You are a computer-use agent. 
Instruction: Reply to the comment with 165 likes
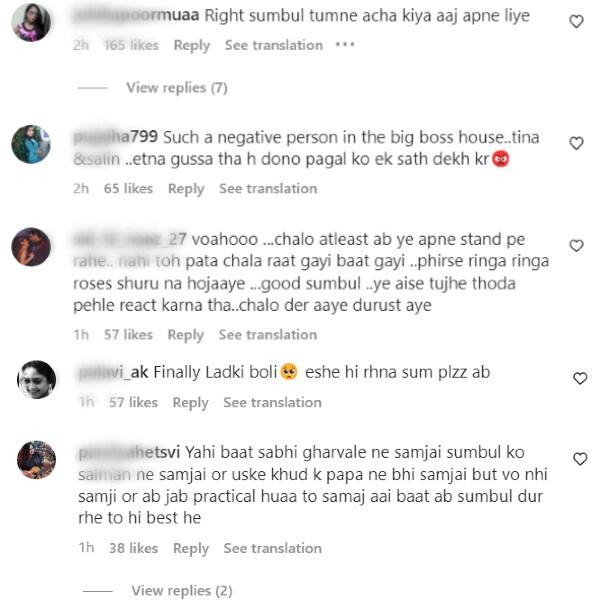192,45
